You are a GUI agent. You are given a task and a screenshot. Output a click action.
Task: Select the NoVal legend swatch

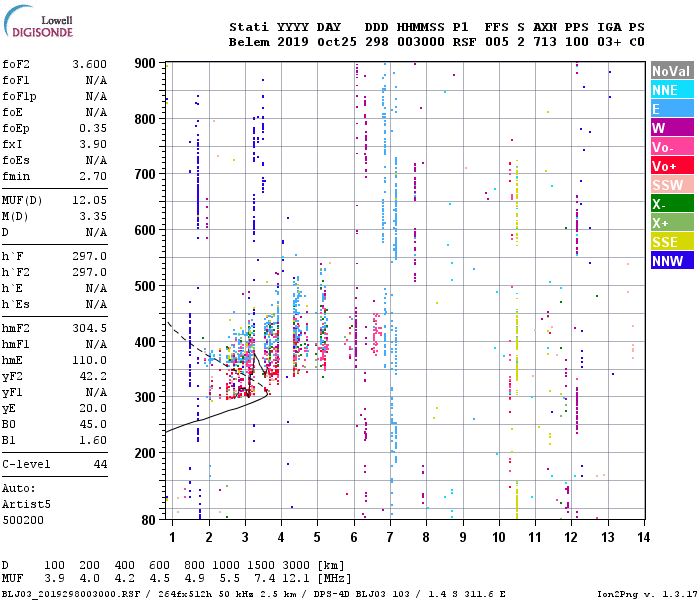pos(672,71)
